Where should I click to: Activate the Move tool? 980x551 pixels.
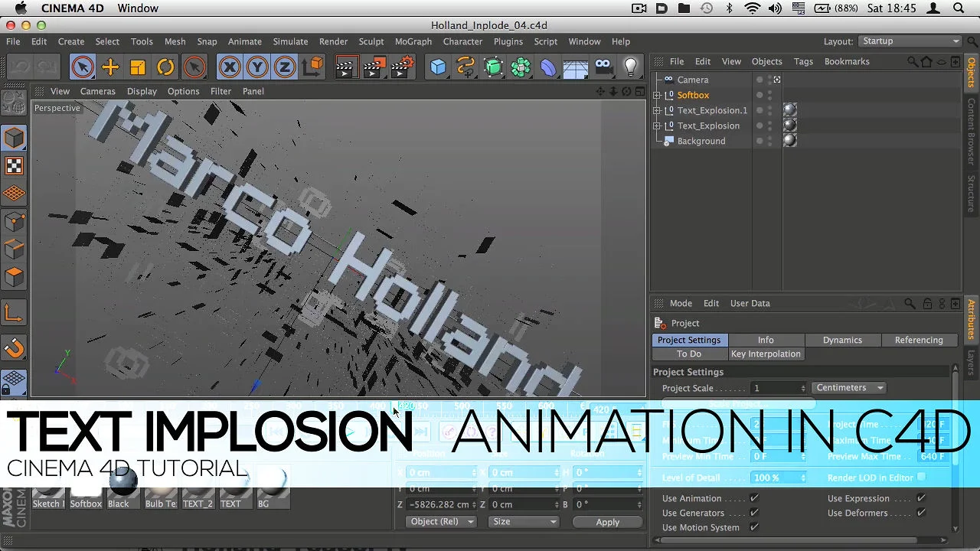coord(110,67)
